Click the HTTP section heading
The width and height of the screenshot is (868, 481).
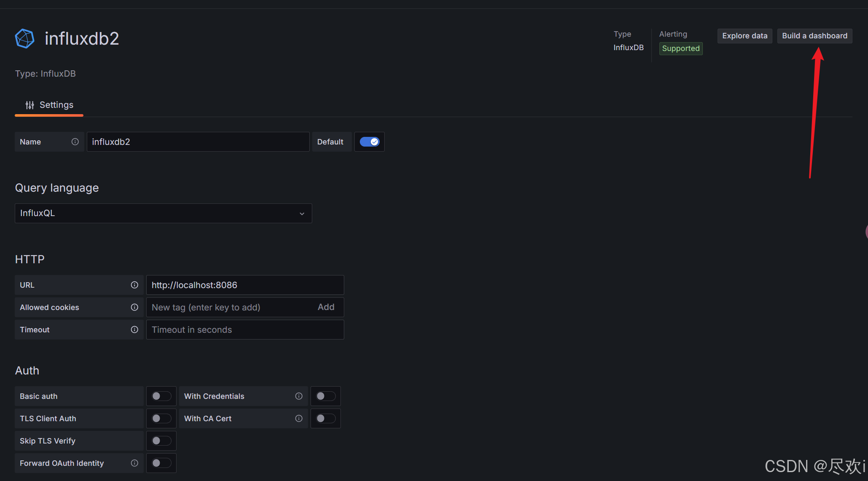point(29,259)
